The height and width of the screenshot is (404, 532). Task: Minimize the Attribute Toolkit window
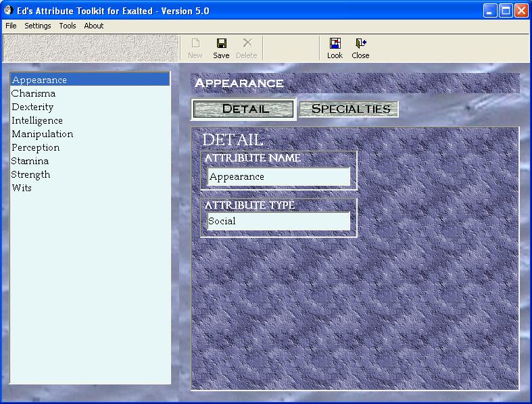point(490,11)
